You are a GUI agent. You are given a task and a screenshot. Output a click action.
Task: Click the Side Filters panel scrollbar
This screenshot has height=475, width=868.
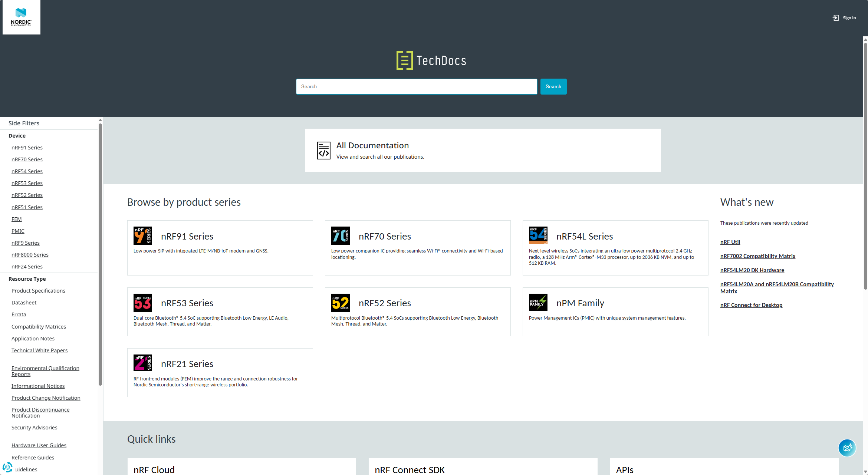[x=100, y=254]
